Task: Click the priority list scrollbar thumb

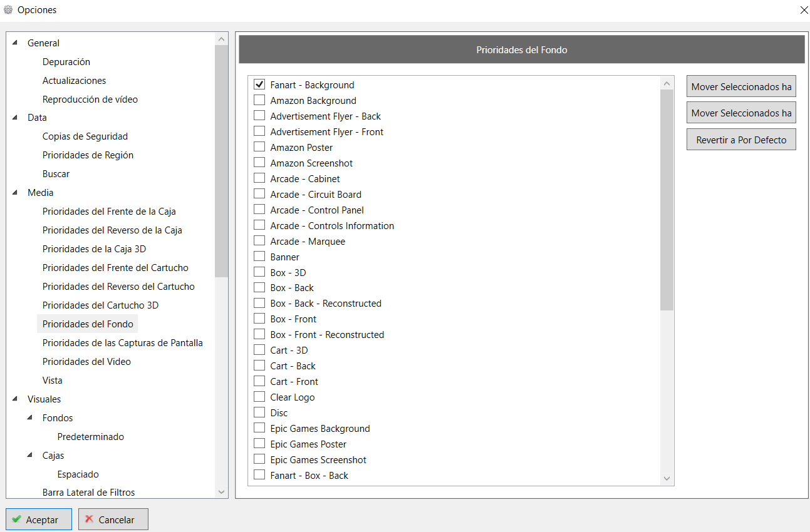Action: tap(667, 200)
